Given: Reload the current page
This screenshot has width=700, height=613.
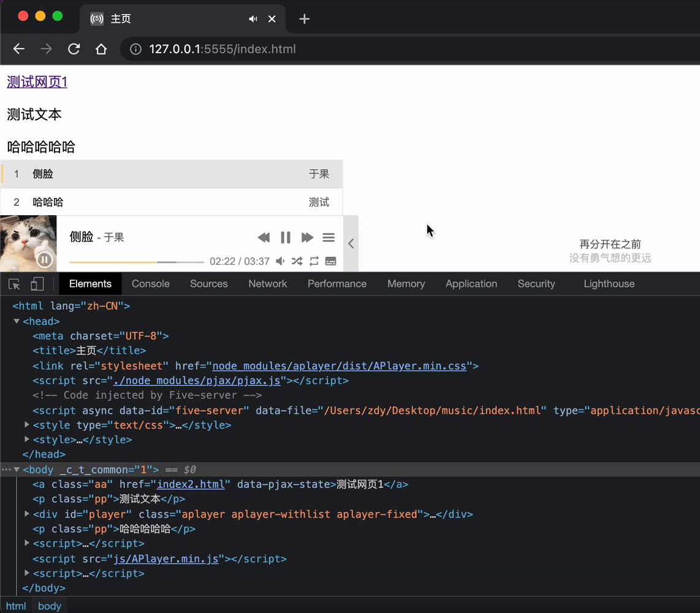Looking at the screenshot, I should pyautogui.click(x=74, y=48).
